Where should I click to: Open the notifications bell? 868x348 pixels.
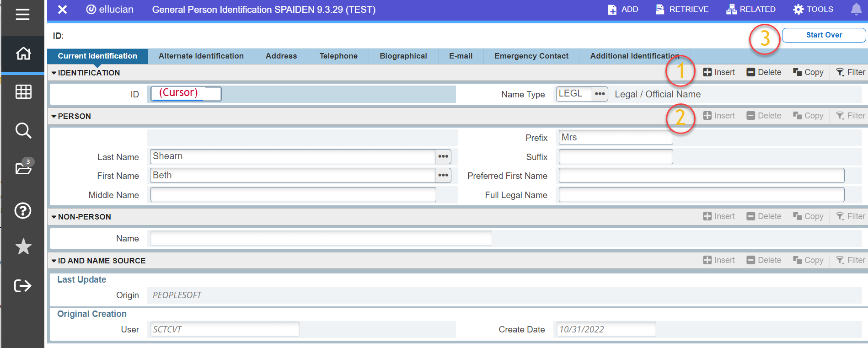click(856, 10)
